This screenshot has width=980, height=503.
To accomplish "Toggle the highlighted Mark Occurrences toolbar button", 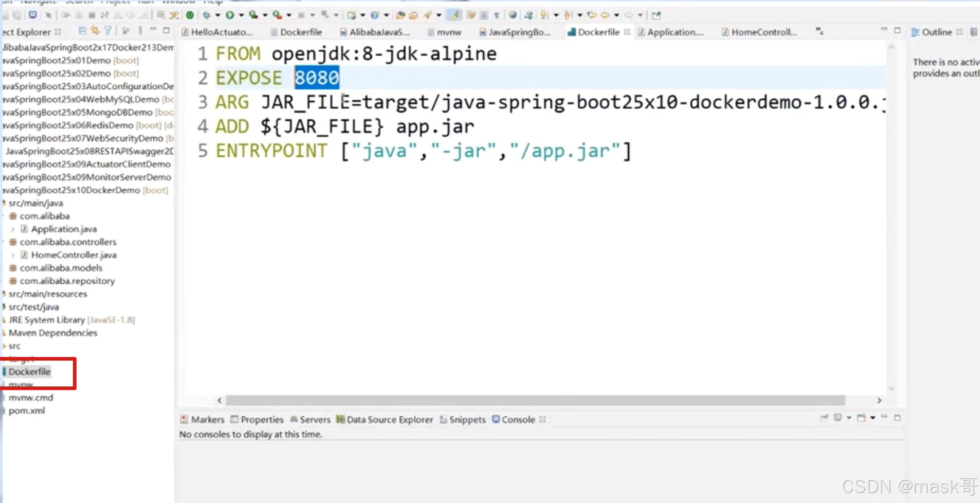I will (x=454, y=15).
